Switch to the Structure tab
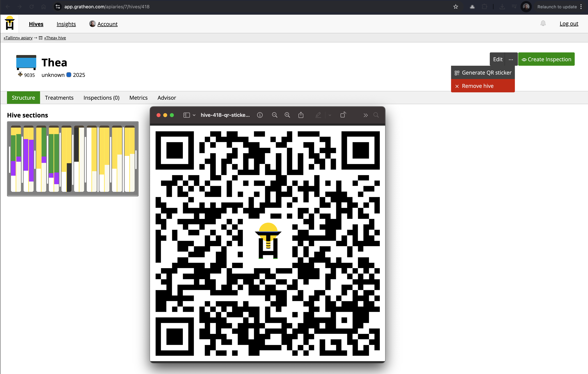Viewport: 588px width, 374px height. click(23, 97)
